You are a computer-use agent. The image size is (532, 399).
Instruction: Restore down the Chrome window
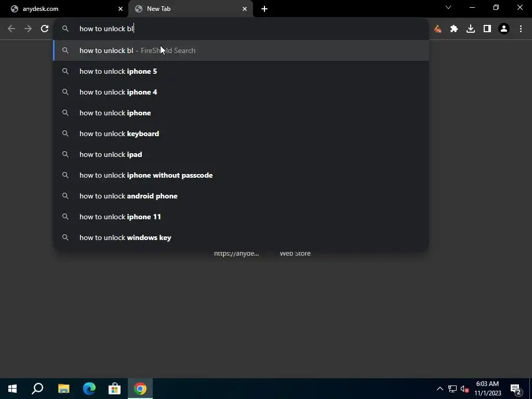tap(496, 7)
